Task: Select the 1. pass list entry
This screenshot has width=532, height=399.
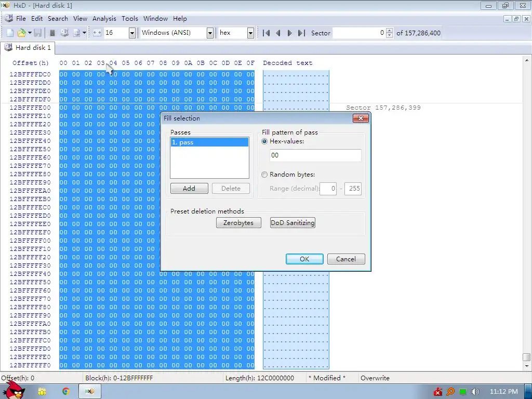Action: click(x=209, y=142)
